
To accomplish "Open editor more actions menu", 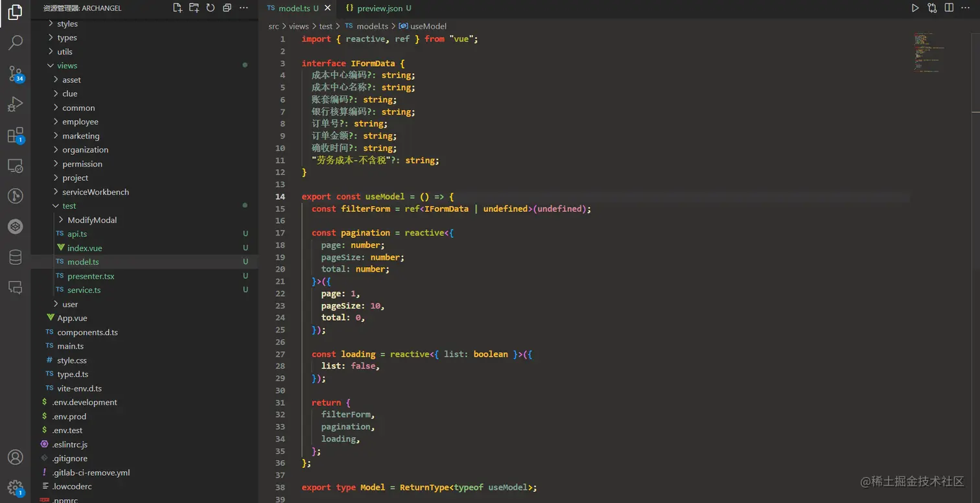I will click(x=966, y=8).
